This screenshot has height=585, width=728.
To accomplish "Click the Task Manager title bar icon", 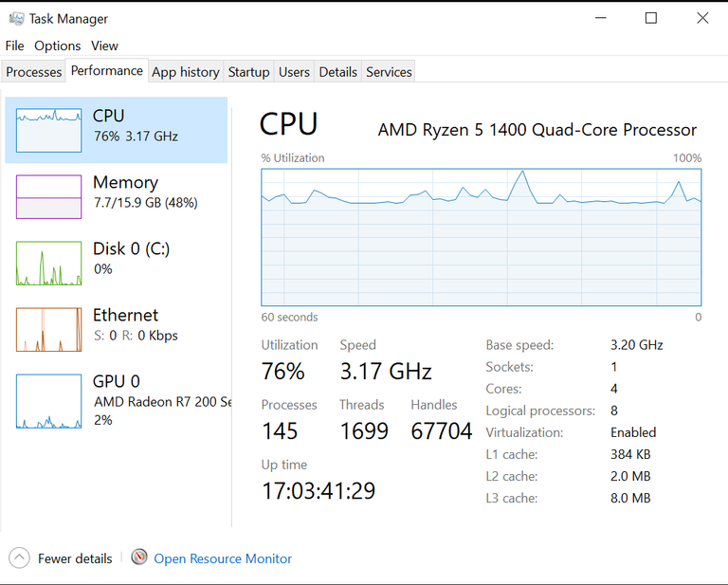I will click(x=16, y=18).
